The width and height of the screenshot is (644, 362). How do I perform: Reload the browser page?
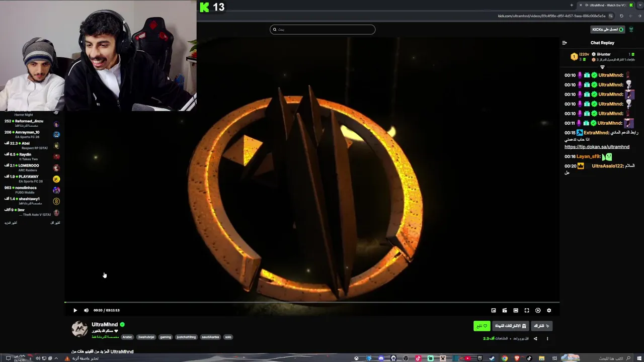[621, 16]
